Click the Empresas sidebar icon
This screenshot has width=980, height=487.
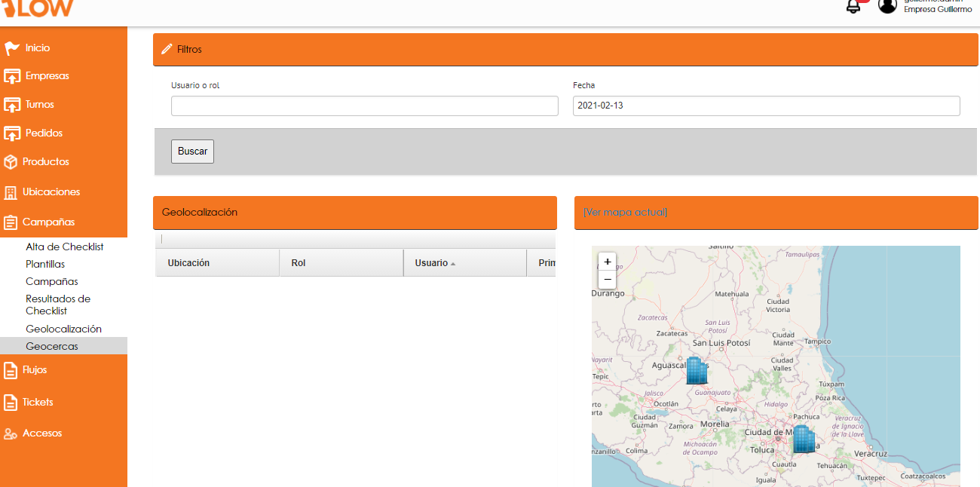pyautogui.click(x=11, y=76)
